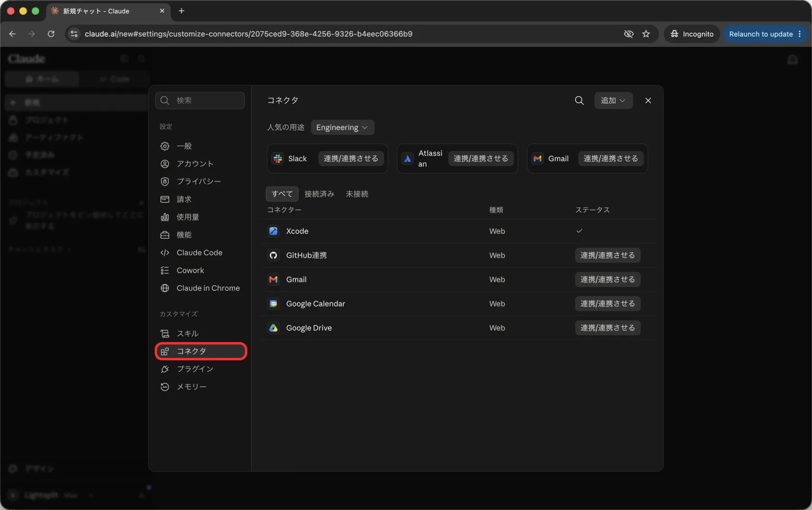
Task: Click the address bar URL
Action: coord(249,34)
